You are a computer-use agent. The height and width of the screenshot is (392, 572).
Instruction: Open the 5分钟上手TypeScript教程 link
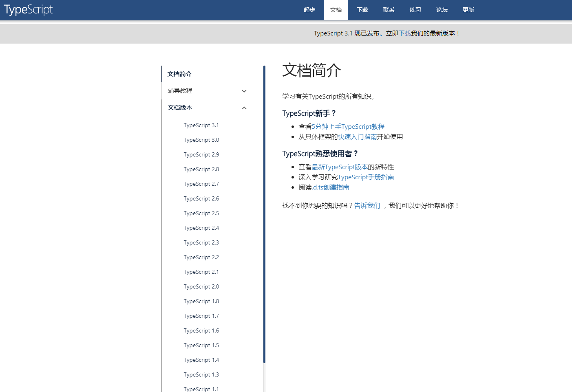[x=348, y=127]
